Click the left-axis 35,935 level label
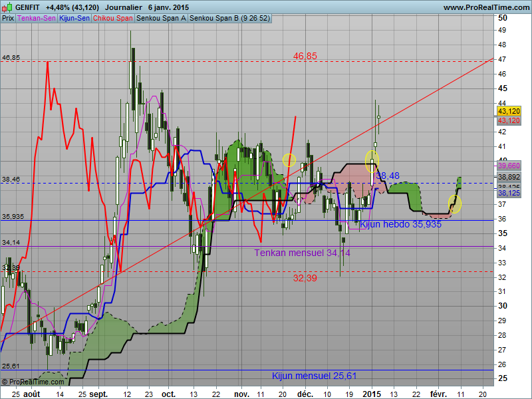Screen dimensions: 532x399 [13, 217]
